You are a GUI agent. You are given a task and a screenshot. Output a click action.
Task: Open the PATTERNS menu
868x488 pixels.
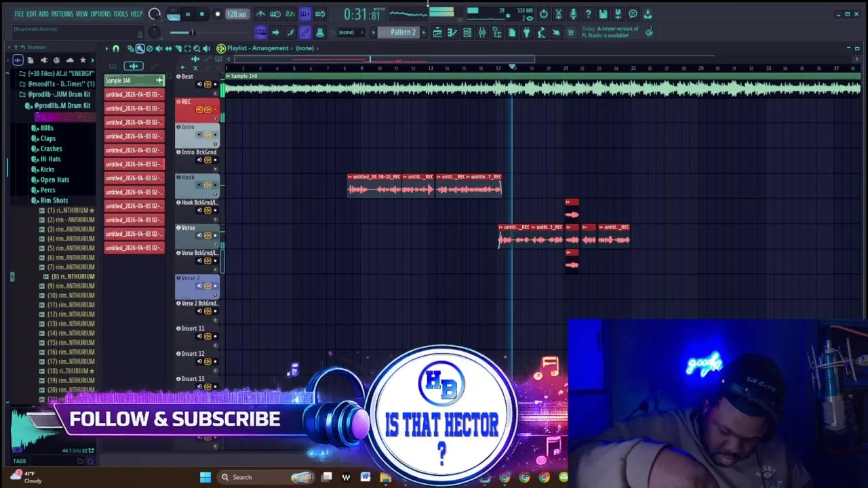coord(62,14)
